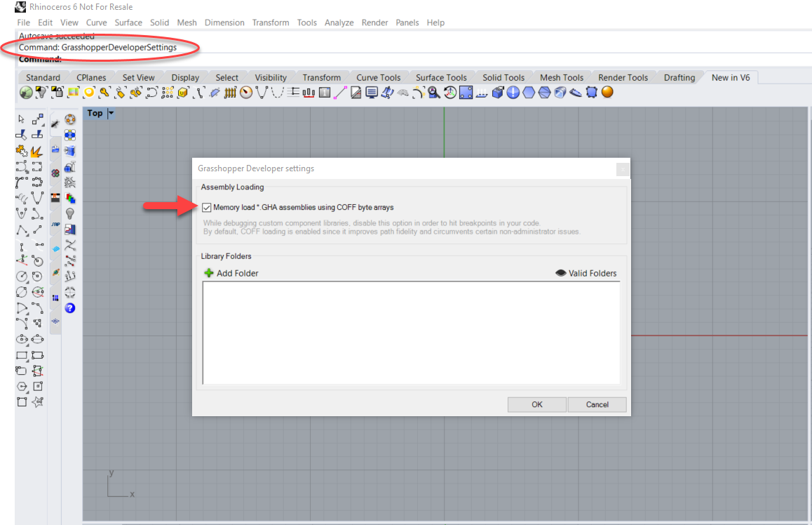The height and width of the screenshot is (525, 812).
Task: Launch Grasshopper from the green toolbar icon
Action: [26, 93]
